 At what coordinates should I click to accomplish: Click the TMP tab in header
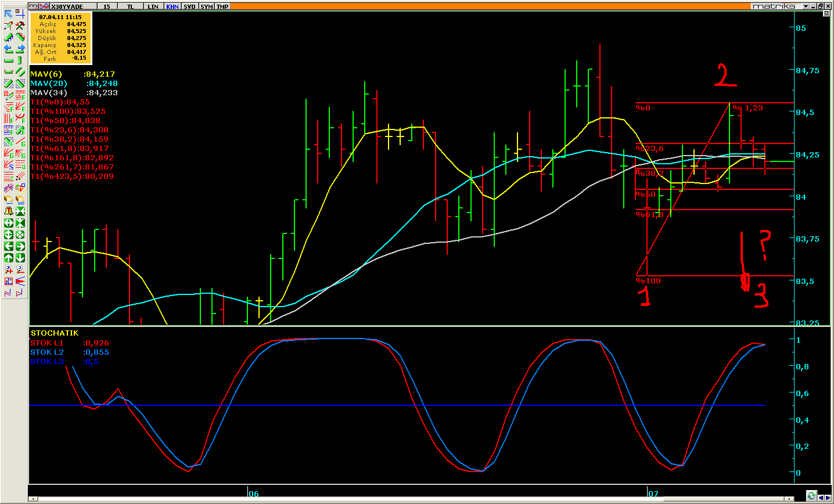pos(222,6)
